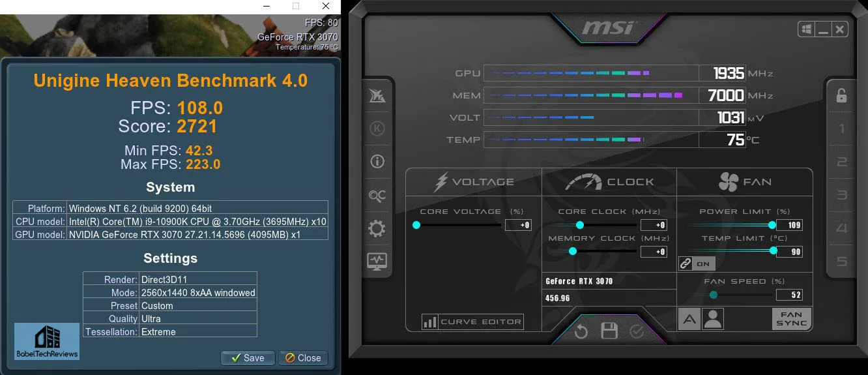Save the Heaven benchmark results
868x375 pixels.
tap(248, 357)
